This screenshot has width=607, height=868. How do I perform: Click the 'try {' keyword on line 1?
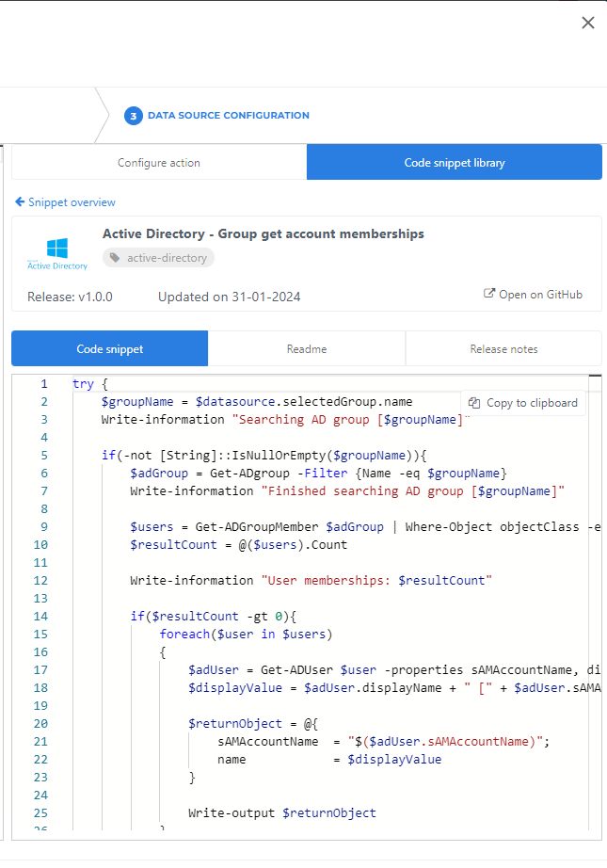90,383
